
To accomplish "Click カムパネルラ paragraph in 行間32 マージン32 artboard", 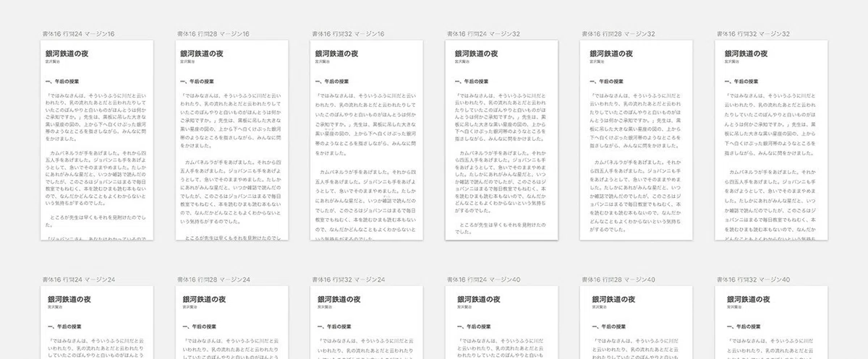I will [770, 206].
